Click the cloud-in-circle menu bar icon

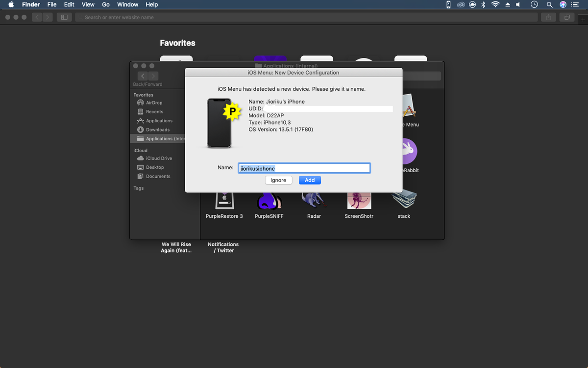(472, 4)
